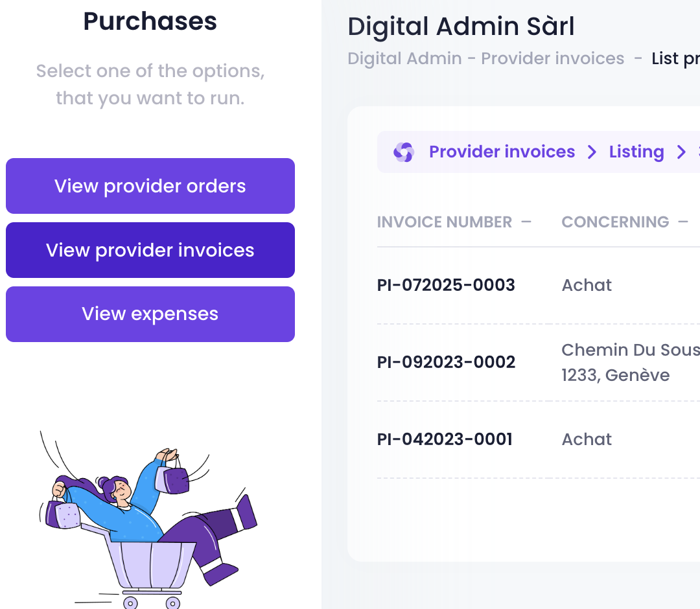This screenshot has width=700, height=609.
Task: Select View provider invoices
Action: 150,250
